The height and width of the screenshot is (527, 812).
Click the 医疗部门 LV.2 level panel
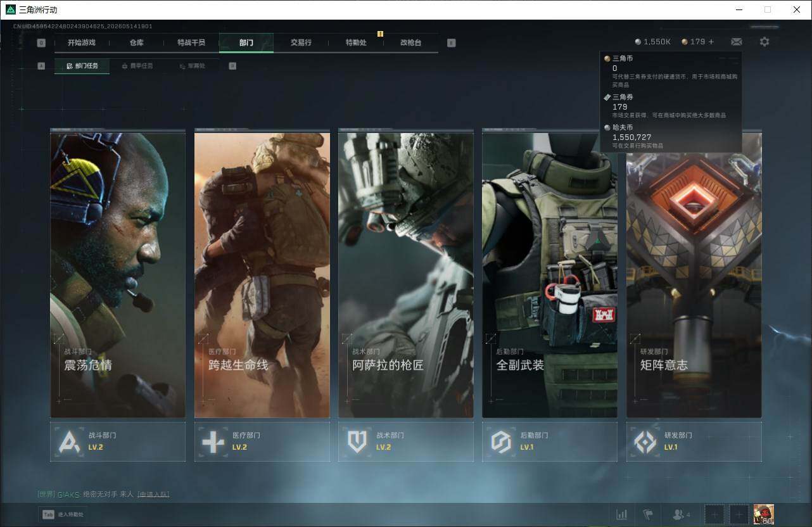point(262,441)
